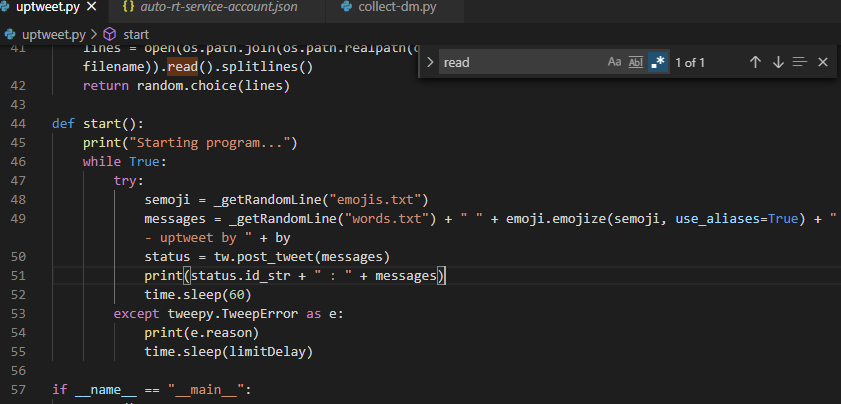Toggle Match Whole Word option
This screenshot has width=841, height=404.
point(636,62)
